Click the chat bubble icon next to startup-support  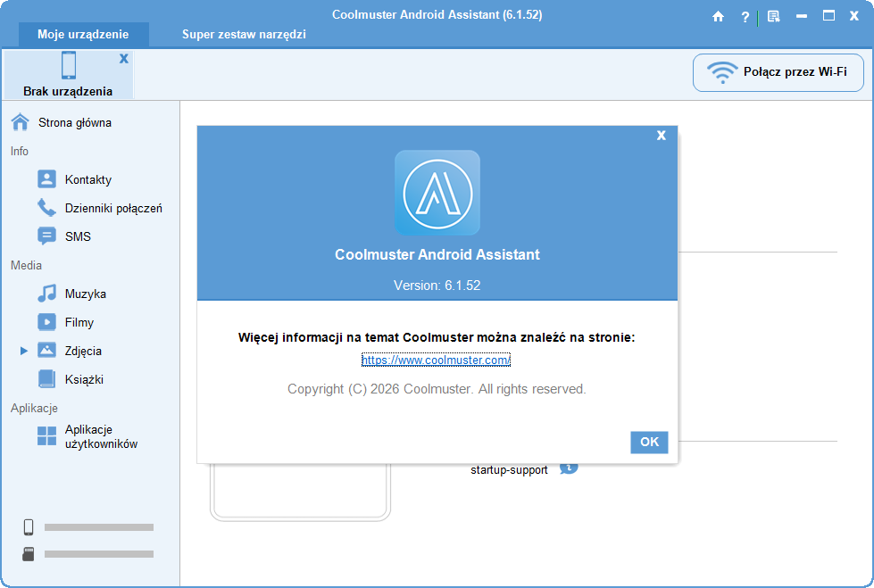pyautogui.click(x=569, y=468)
